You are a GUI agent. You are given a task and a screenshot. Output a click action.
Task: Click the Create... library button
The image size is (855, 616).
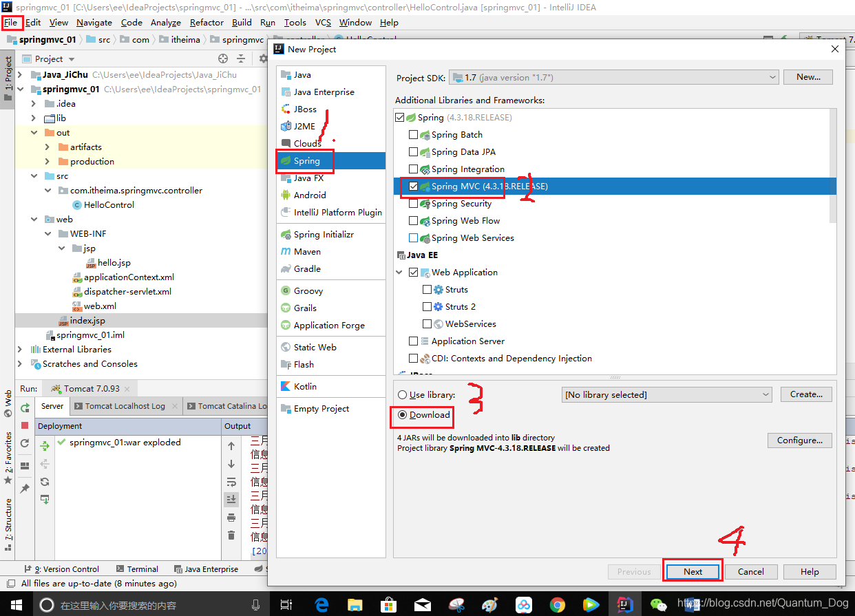tap(806, 394)
